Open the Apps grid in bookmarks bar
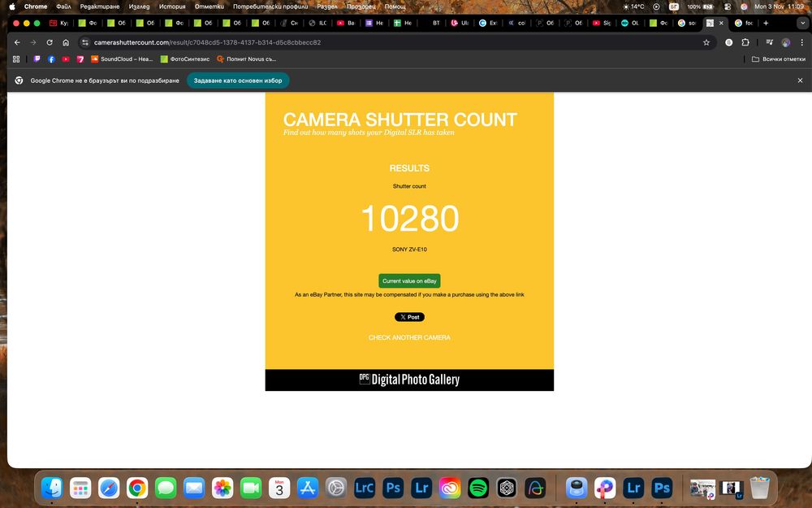The image size is (812, 508). [16, 59]
